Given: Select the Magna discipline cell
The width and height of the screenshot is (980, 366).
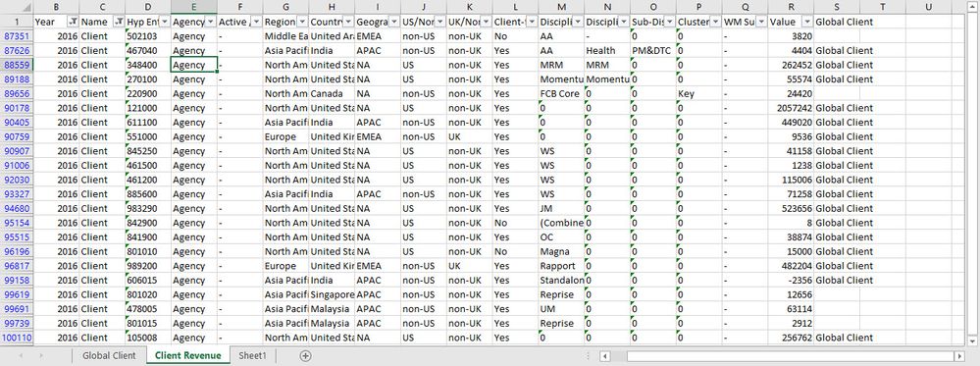Looking at the screenshot, I should pos(562,251).
